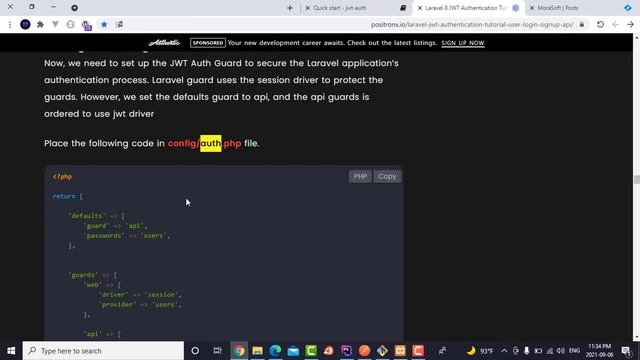Click the media control icon in toolbar

click(x=120, y=24)
